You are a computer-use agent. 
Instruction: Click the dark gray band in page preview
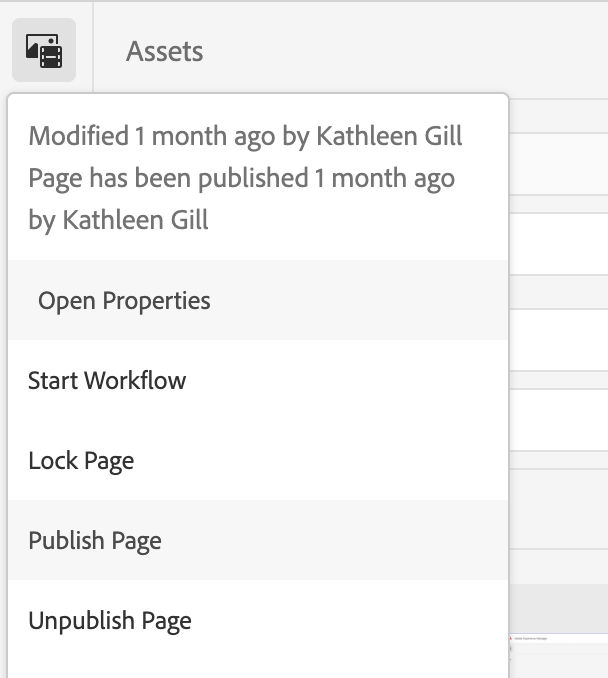559,608
